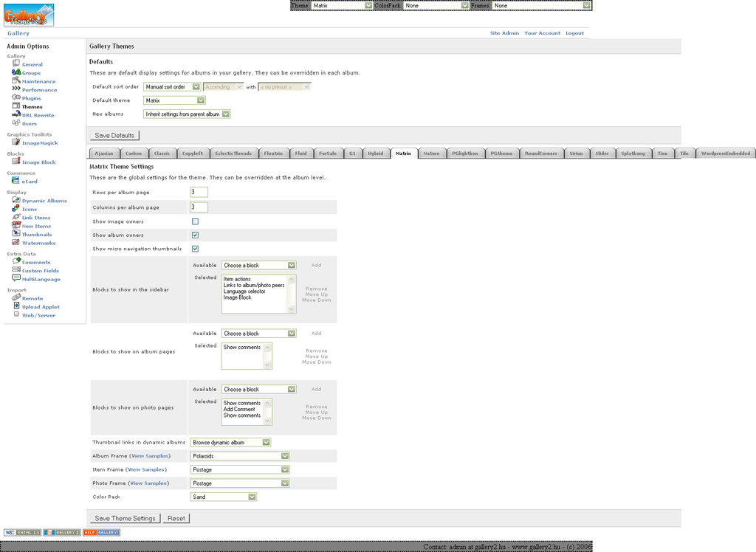
Task: Open the Default sort order dropdown
Action: [x=172, y=87]
